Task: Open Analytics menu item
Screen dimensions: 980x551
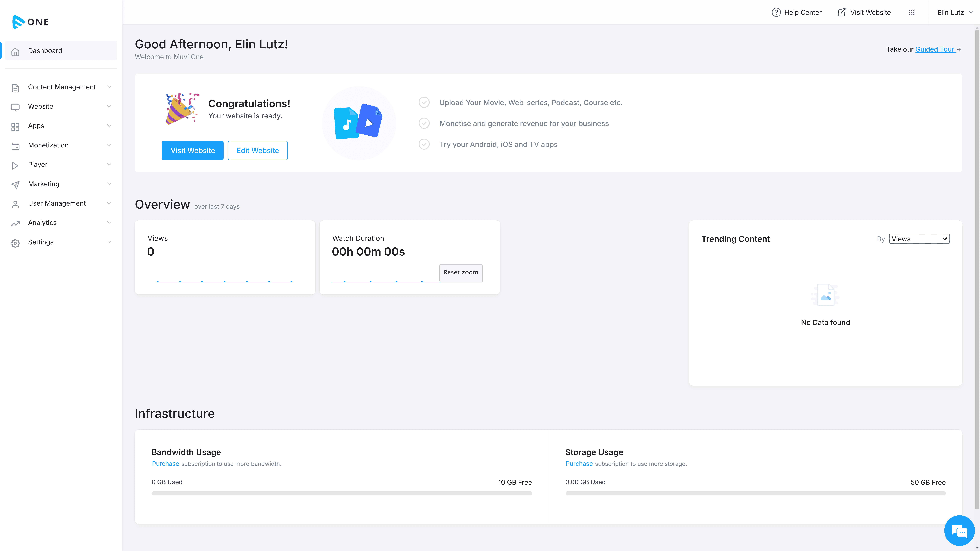Action: (x=61, y=223)
